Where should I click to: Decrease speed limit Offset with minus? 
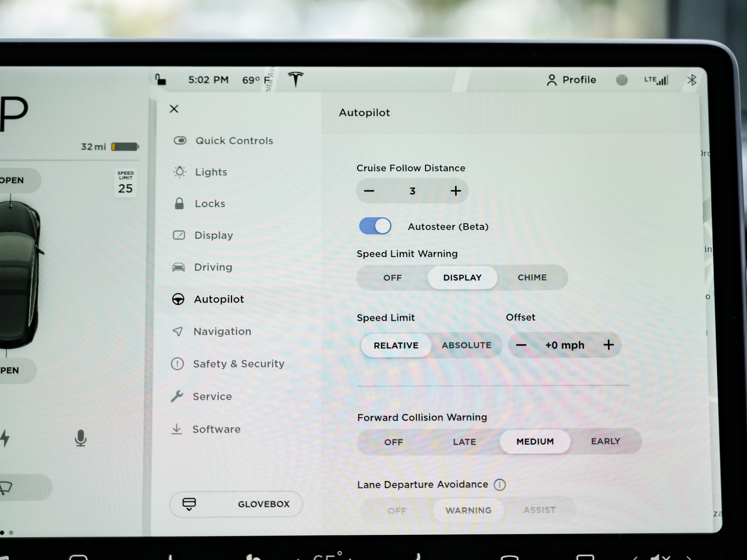coord(521,345)
